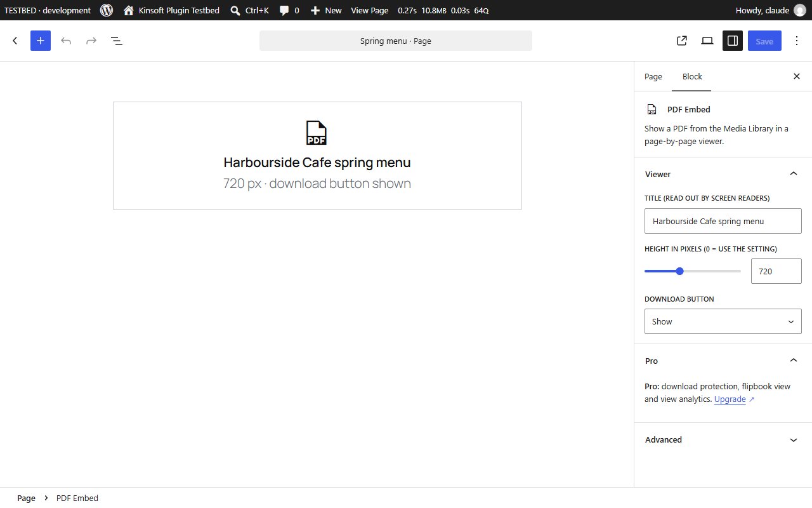This screenshot has height=508, width=812.
Task: Collapse the Viewer panel
Action: [x=723, y=174]
